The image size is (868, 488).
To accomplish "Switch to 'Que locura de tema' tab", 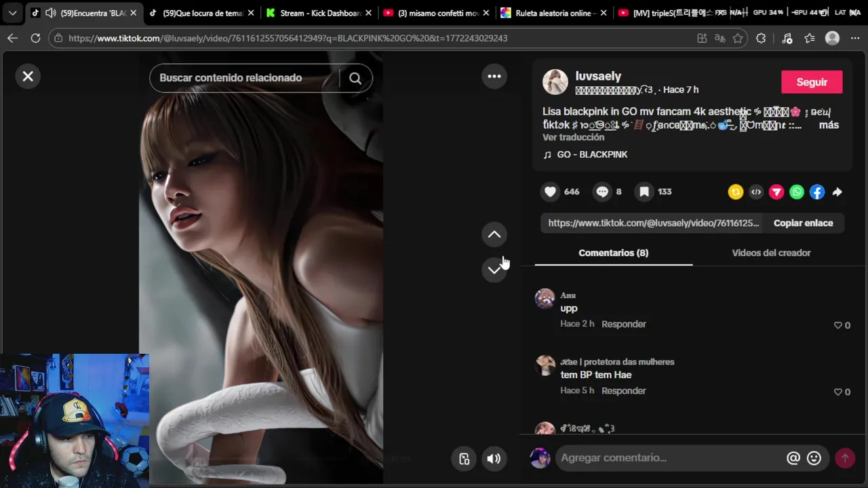I will [203, 13].
